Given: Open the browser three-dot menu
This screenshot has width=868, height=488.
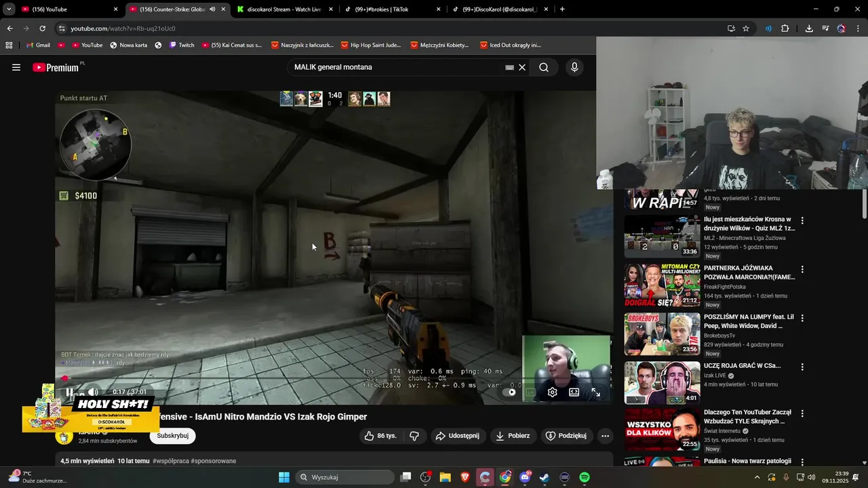Looking at the screenshot, I should (x=859, y=28).
